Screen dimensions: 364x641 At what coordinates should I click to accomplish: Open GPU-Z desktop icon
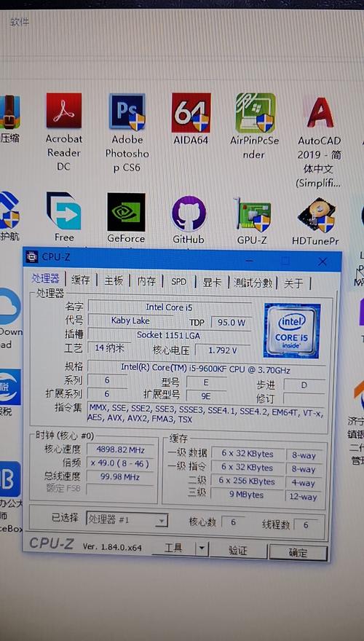[x=253, y=214]
